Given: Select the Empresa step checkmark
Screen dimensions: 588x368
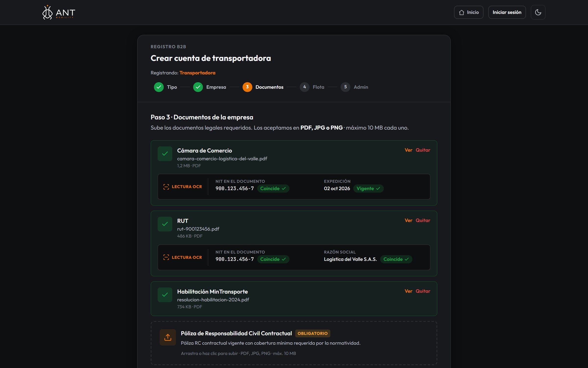Looking at the screenshot, I should pyautogui.click(x=198, y=87).
